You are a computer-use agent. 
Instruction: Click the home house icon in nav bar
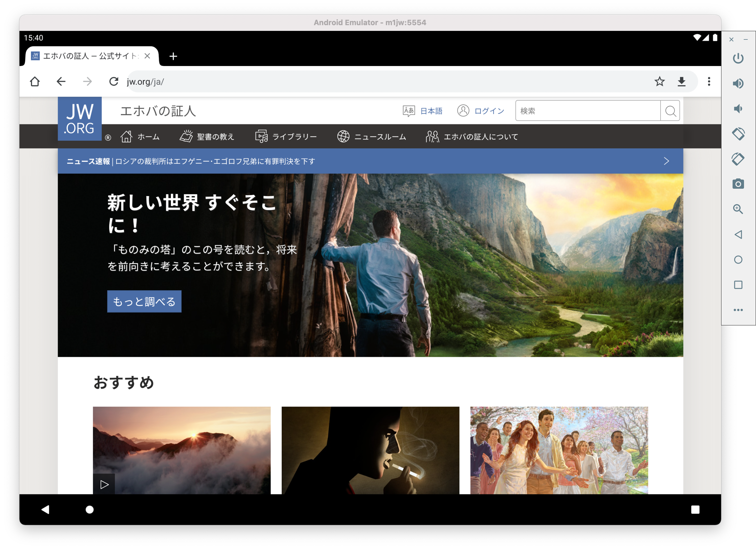pyautogui.click(x=126, y=136)
